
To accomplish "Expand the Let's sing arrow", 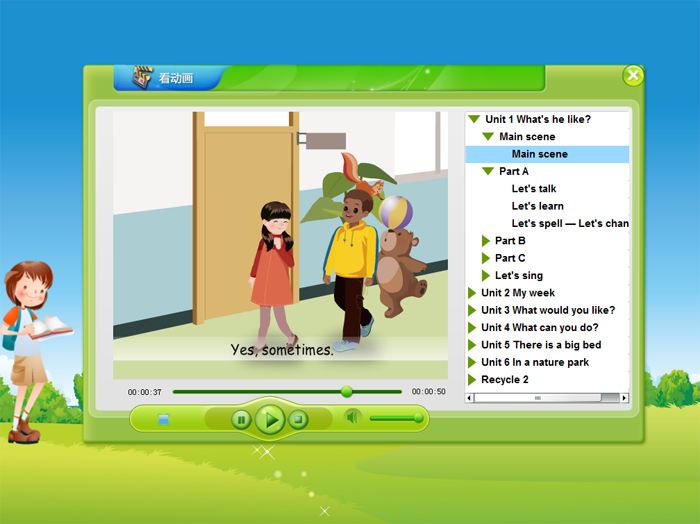I will point(486,276).
